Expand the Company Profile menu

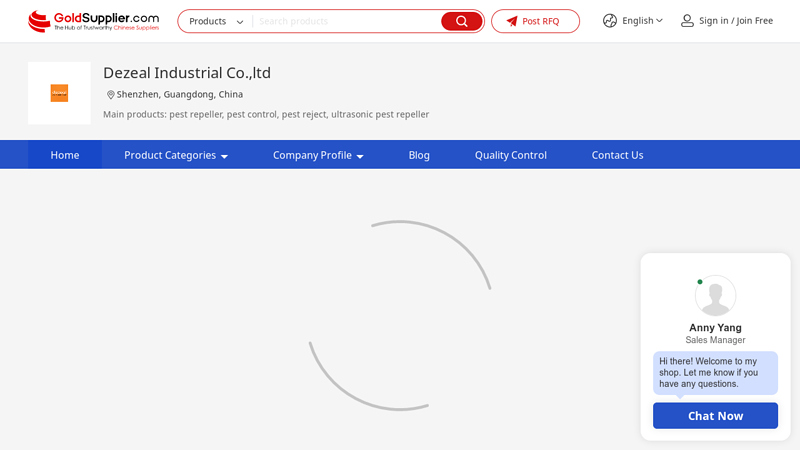click(x=318, y=155)
